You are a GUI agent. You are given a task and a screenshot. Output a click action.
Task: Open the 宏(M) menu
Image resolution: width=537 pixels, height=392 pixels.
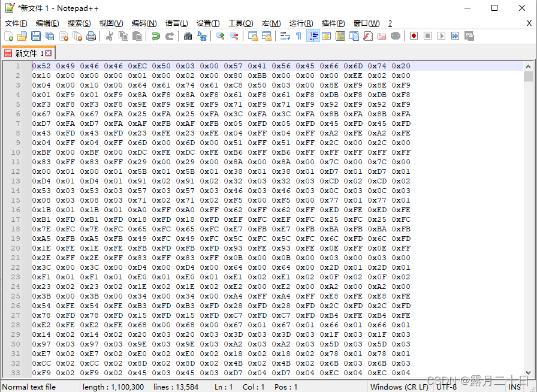[271, 23]
